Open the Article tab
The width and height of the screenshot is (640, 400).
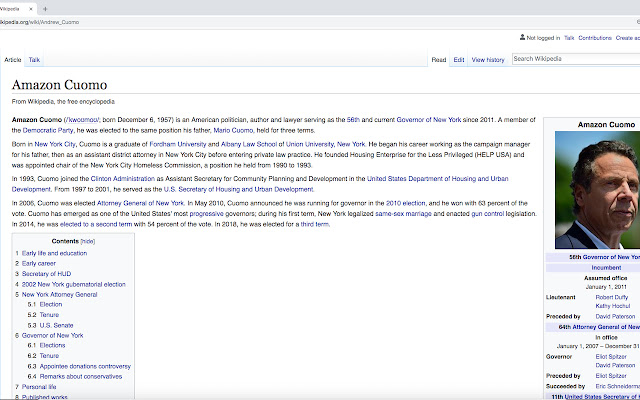pyautogui.click(x=13, y=60)
